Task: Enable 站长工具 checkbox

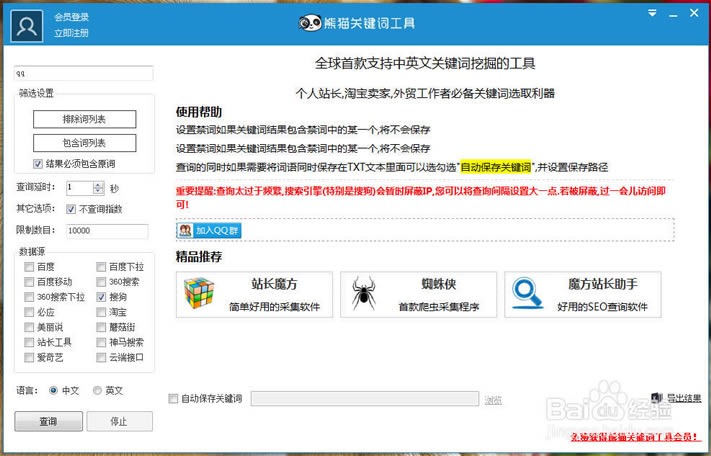Action: click(x=29, y=342)
